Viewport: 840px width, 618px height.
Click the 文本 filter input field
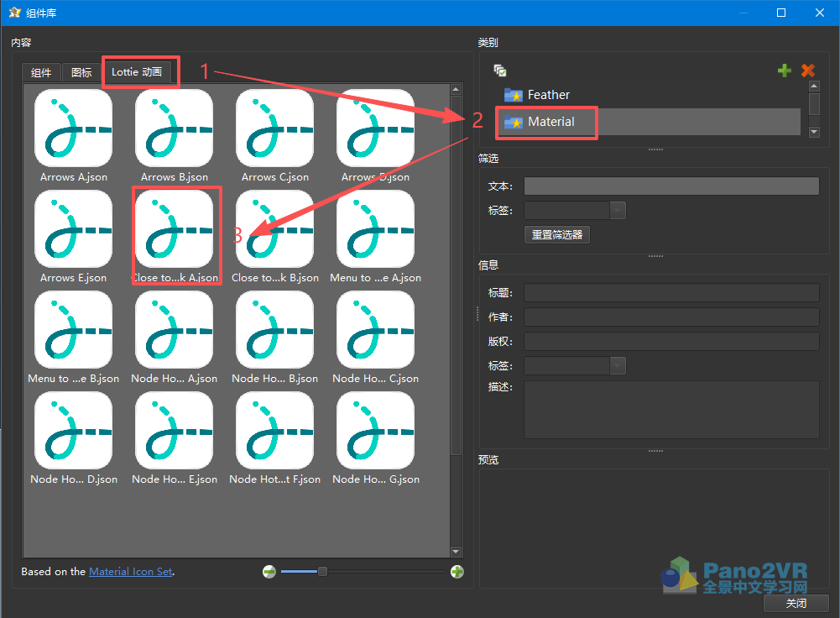coord(670,186)
